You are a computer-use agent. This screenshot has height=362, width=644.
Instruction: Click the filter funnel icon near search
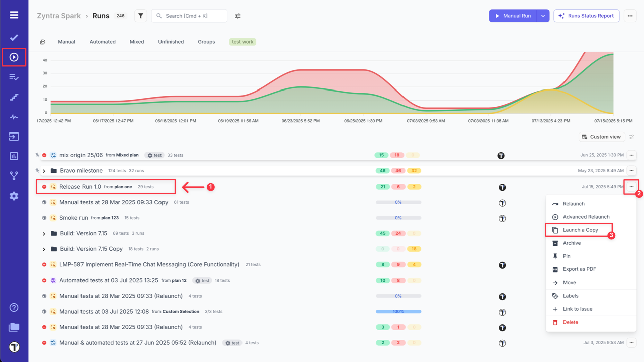pyautogui.click(x=140, y=16)
